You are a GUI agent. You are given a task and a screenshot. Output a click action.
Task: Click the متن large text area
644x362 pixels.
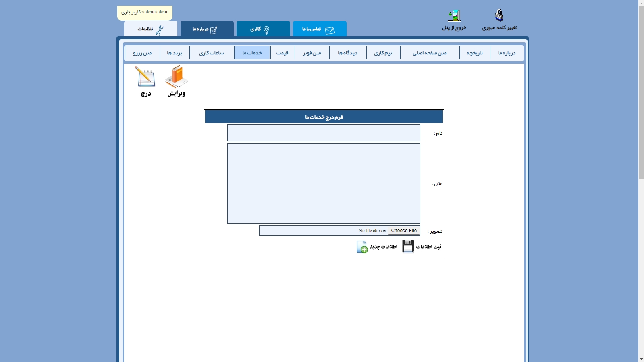(324, 183)
